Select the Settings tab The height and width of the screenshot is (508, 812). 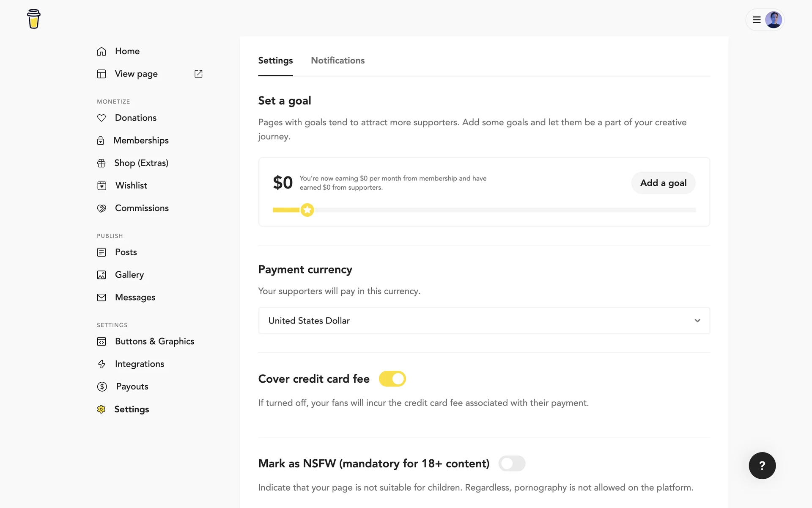275,61
